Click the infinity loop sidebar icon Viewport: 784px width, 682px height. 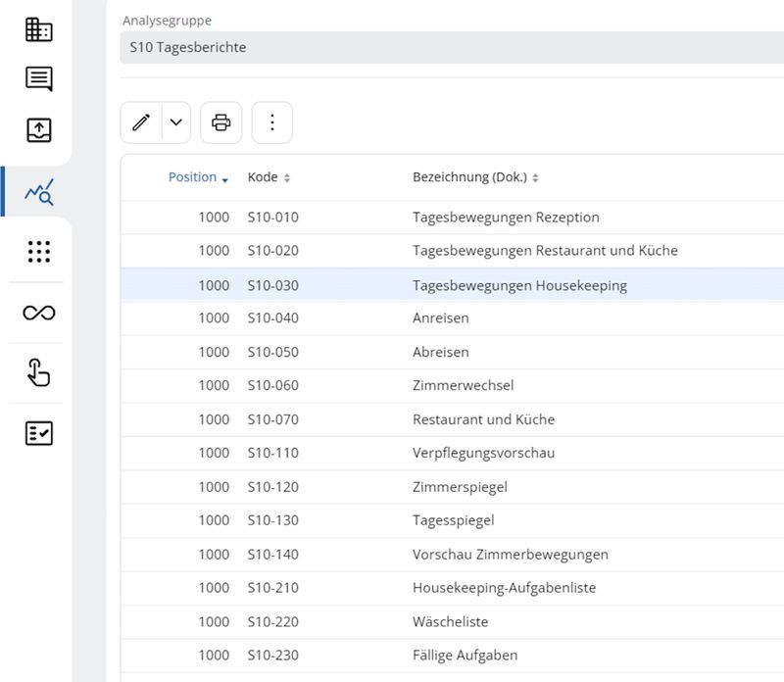coord(39,313)
